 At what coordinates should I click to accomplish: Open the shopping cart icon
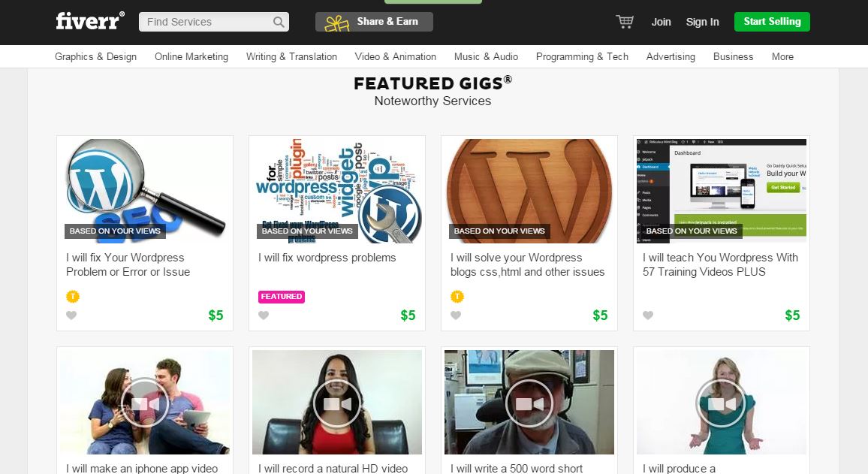click(x=625, y=22)
